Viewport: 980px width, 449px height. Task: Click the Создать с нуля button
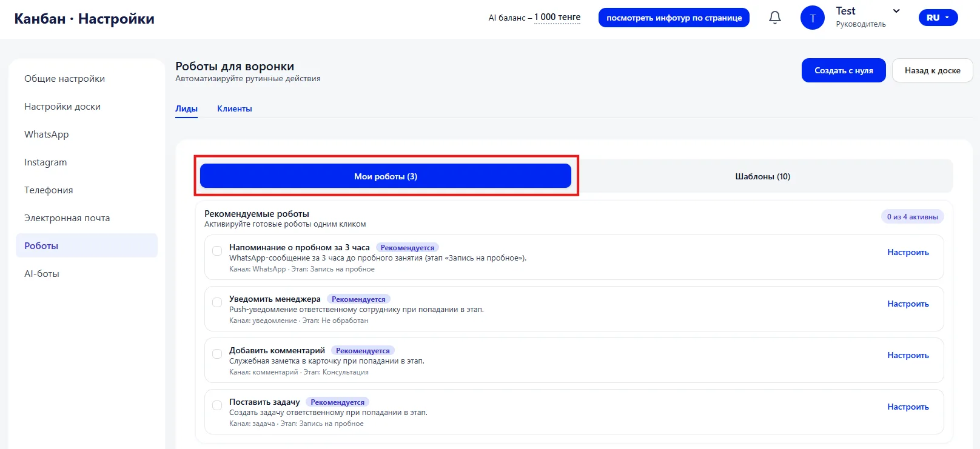(844, 70)
